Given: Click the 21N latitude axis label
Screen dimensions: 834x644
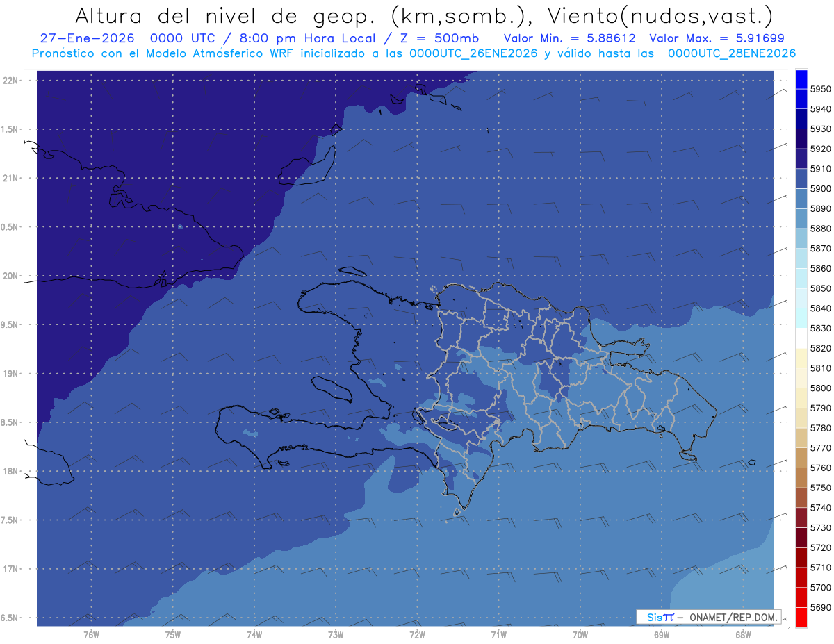Looking at the screenshot, I should 12,179.
